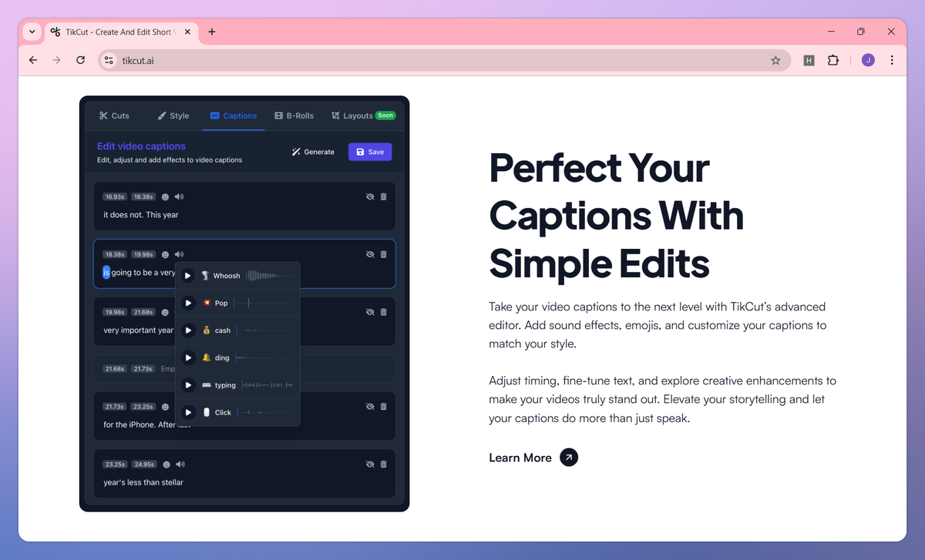The height and width of the screenshot is (560, 925).
Task: Choose the Whoosh sound label
Action: [227, 276]
